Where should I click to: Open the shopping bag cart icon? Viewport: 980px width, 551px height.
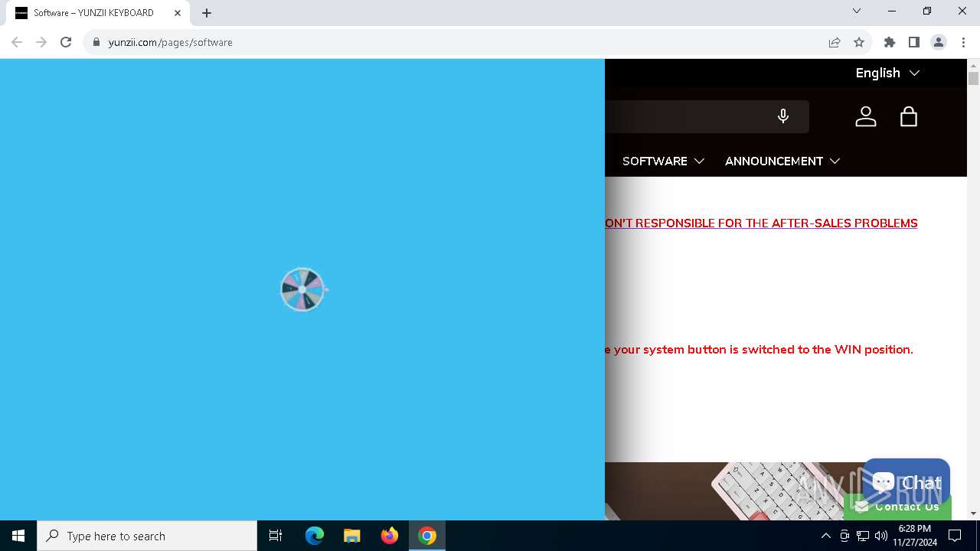coord(909,116)
